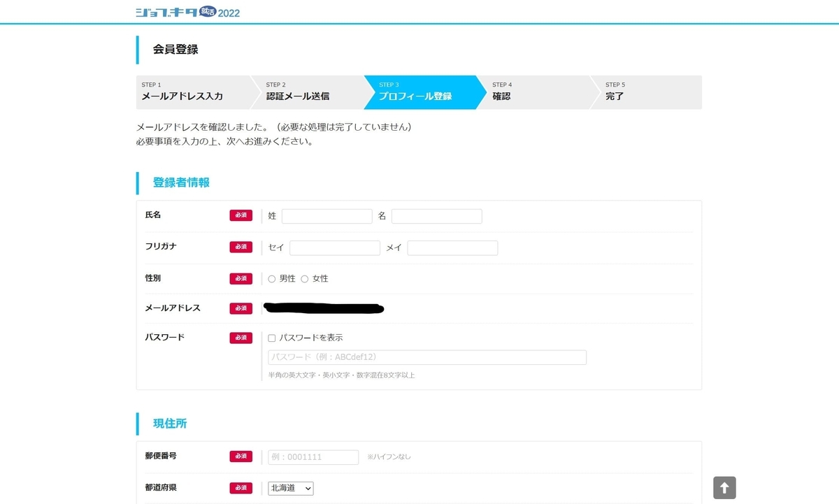Click the 必須 badge beside 郵便番号
Screen dimensions: 839x504
241,456
